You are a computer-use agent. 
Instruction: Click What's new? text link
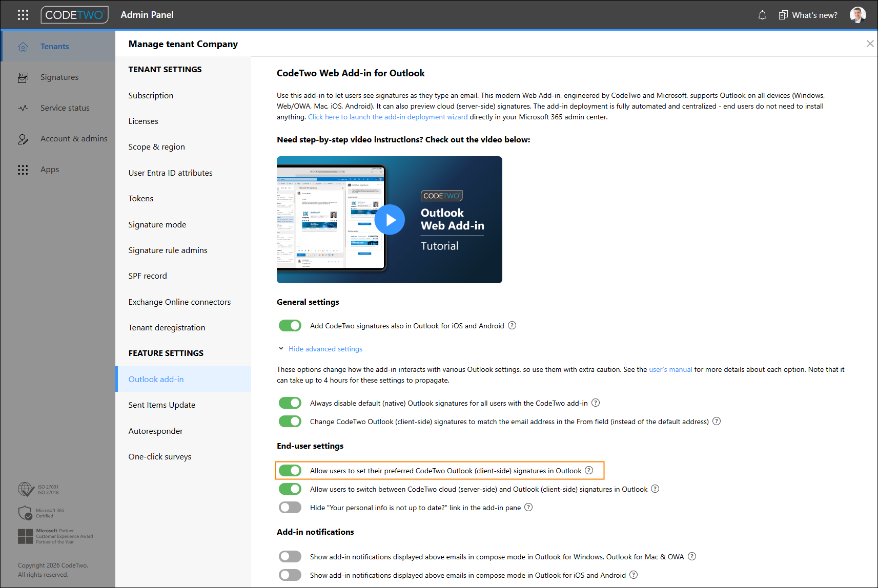tap(814, 15)
